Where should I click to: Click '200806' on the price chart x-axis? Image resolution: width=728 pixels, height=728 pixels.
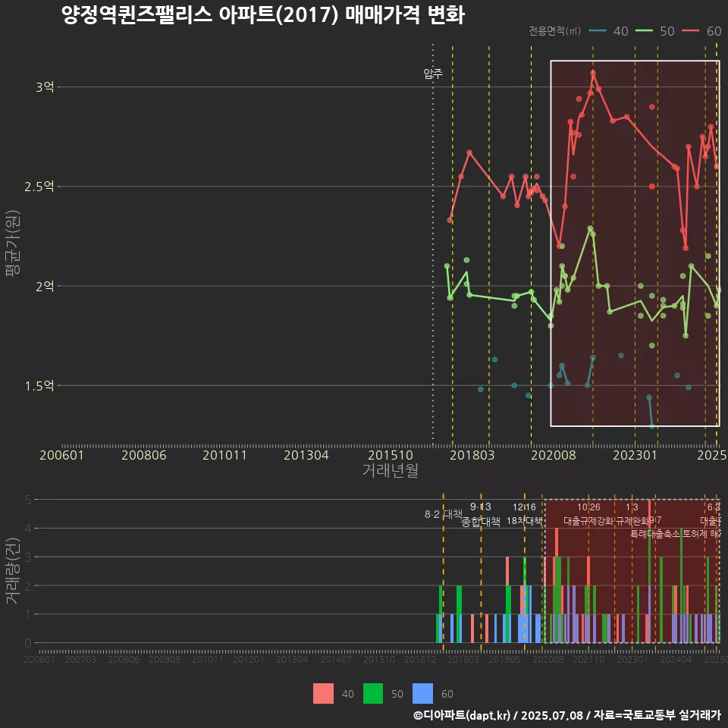pos(144,455)
